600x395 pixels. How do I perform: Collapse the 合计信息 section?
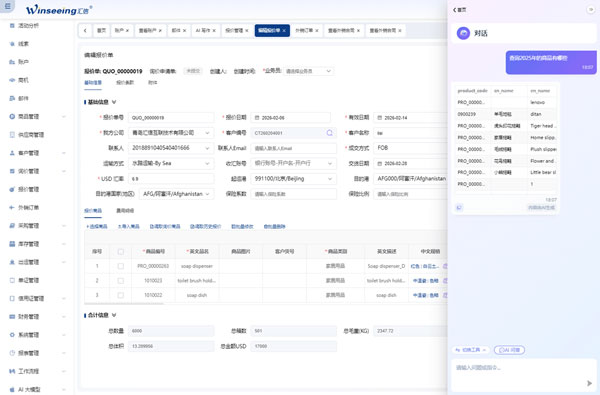tap(114, 315)
